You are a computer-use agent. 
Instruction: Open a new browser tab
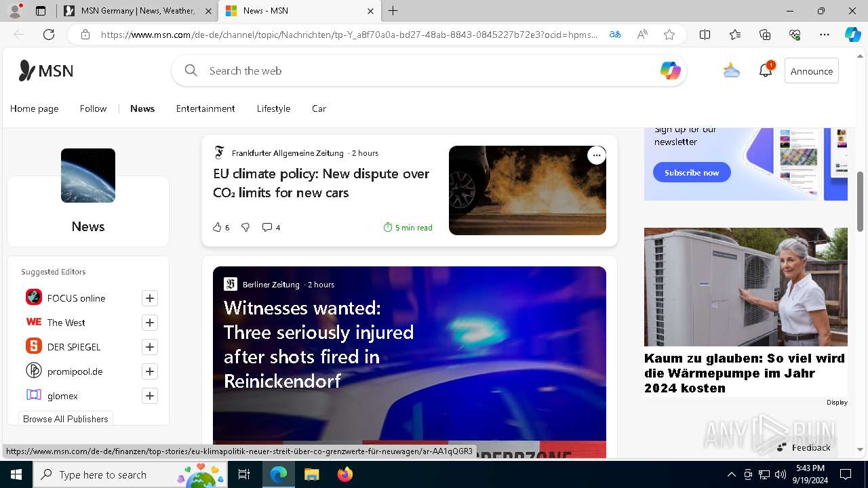(393, 11)
